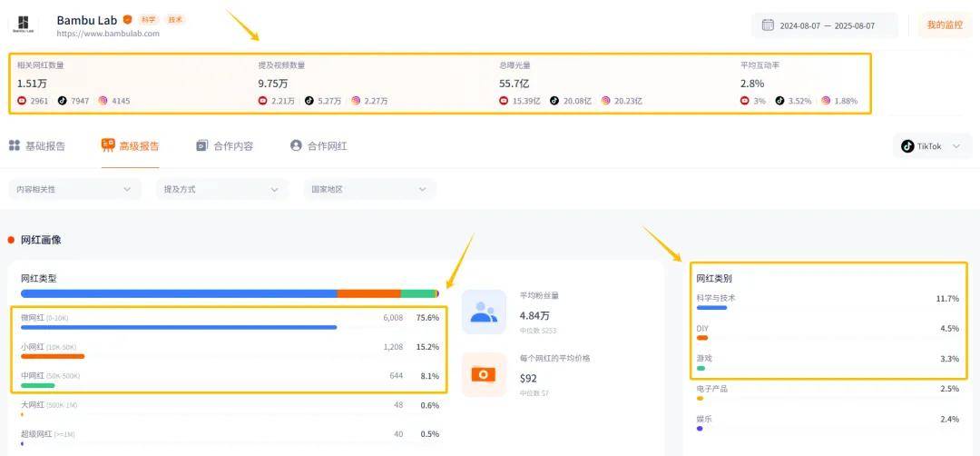Click the Bambu Lab title text
Viewport: 980px width, 456px height.
[87, 20]
